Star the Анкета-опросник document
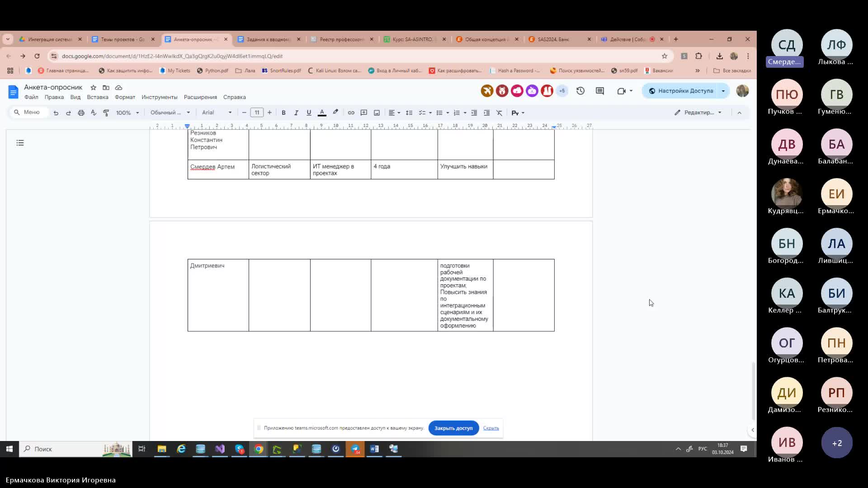The height and width of the screenshot is (488, 868). [93, 88]
